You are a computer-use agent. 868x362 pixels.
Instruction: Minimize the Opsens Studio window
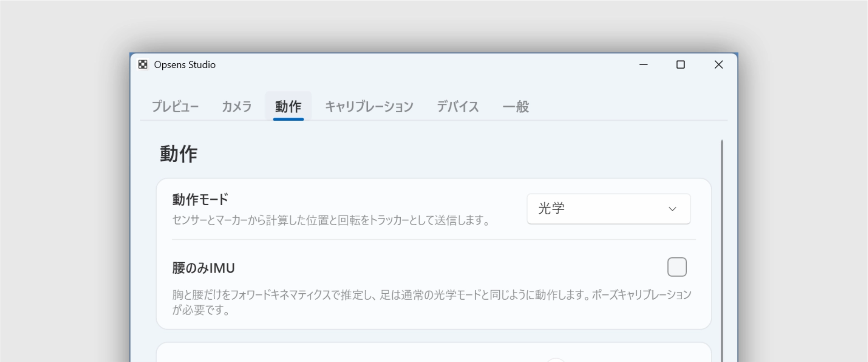pos(643,65)
